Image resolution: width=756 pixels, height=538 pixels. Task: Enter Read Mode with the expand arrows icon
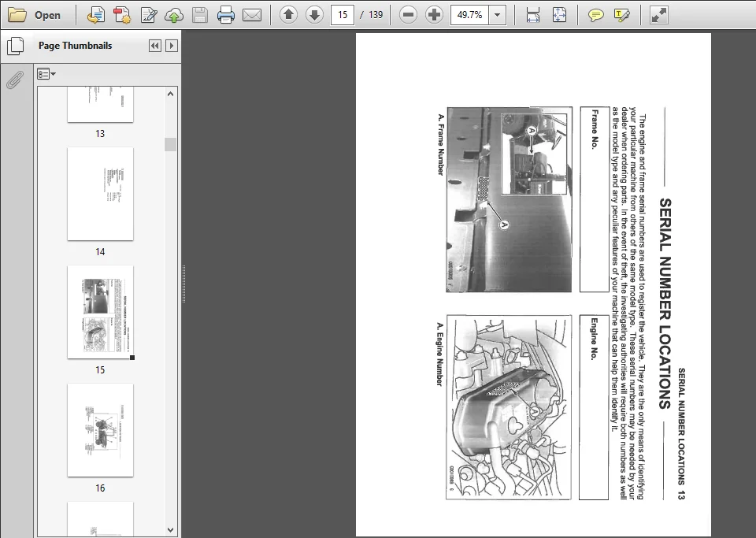pos(658,15)
